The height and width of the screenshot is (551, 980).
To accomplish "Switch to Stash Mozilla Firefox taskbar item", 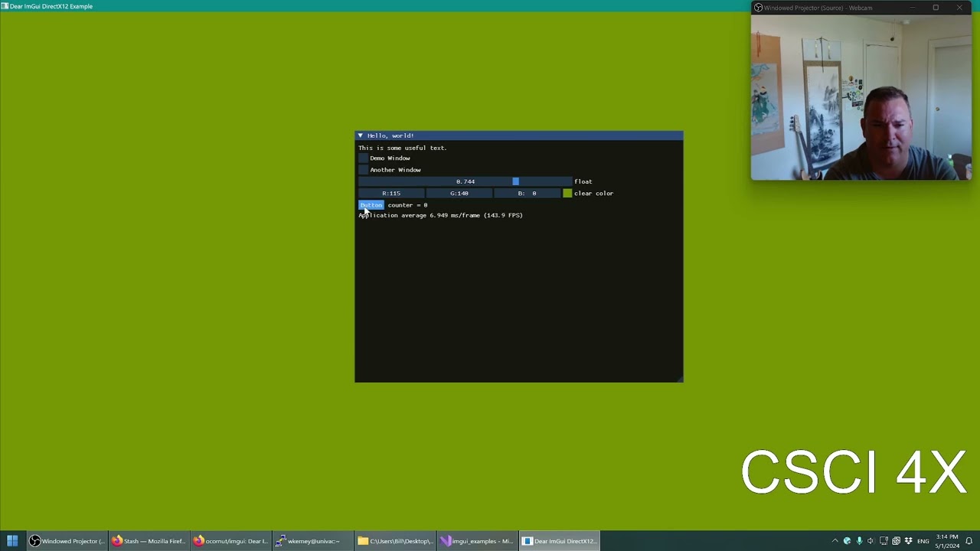I will (x=149, y=541).
